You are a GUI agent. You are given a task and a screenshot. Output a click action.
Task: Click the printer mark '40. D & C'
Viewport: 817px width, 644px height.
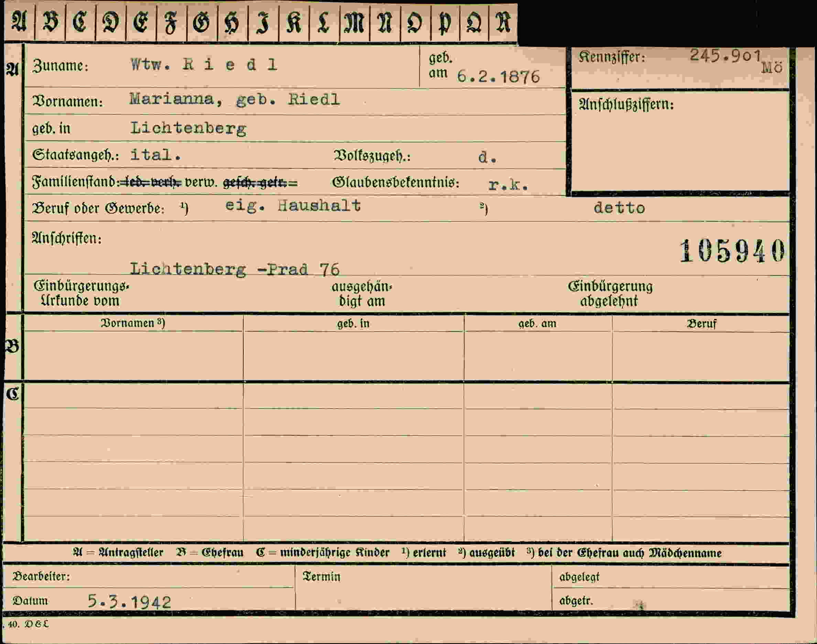point(28,624)
